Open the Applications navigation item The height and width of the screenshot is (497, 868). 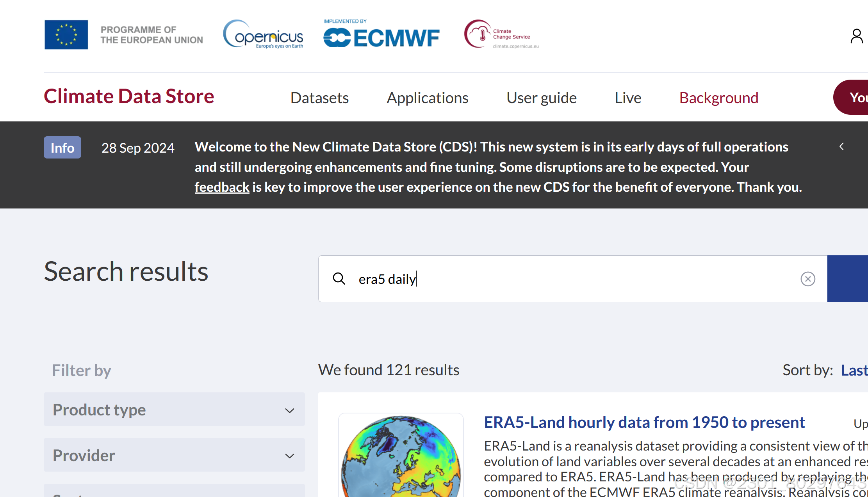click(427, 98)
